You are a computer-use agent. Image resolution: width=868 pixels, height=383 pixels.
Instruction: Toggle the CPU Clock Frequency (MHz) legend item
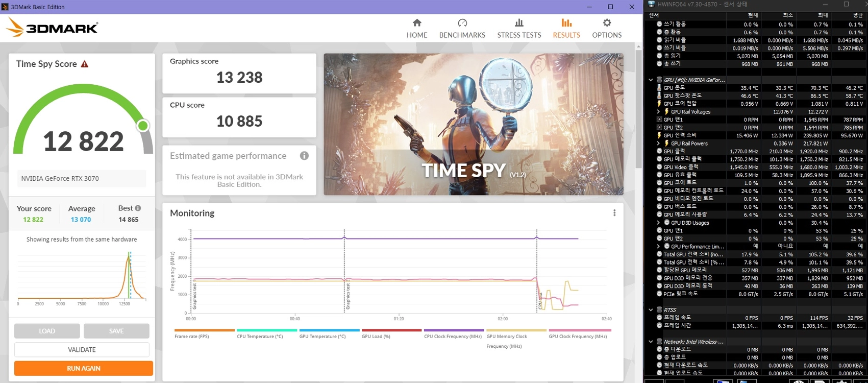tap(454, 333)
